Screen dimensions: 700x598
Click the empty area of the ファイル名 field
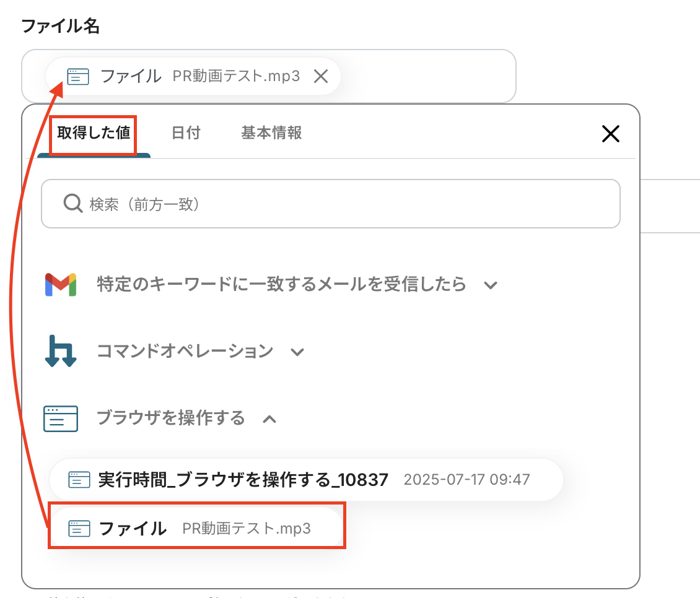[x=427, y=76]
